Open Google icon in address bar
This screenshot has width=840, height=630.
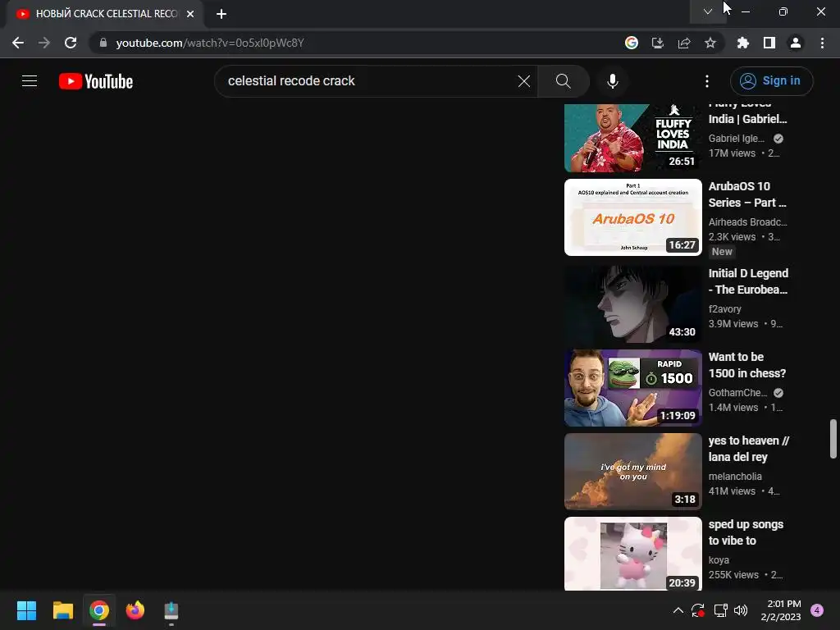[x=632, y=43]
